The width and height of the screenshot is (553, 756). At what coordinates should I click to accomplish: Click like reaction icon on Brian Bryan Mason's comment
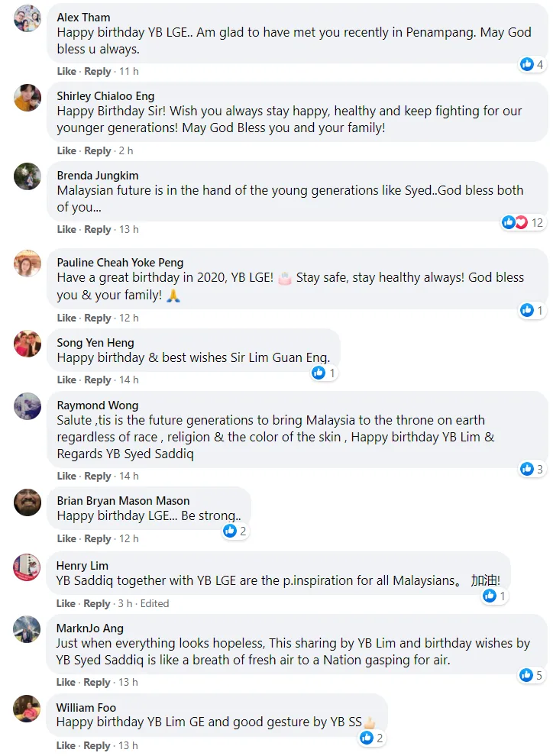[x=230, y=531]
